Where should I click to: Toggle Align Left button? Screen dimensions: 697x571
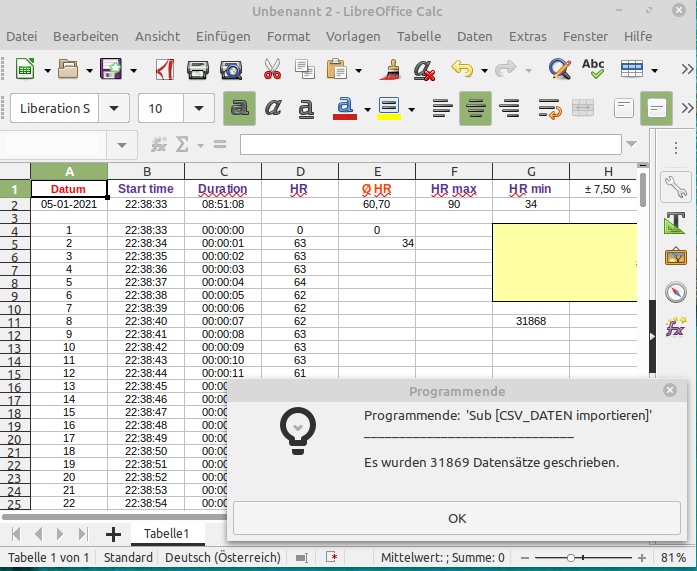click(x=442, y=108)
